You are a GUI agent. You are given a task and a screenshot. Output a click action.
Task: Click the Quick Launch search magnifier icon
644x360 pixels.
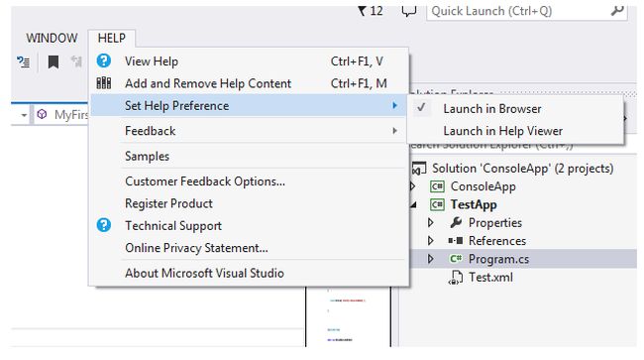click(617, 11)
